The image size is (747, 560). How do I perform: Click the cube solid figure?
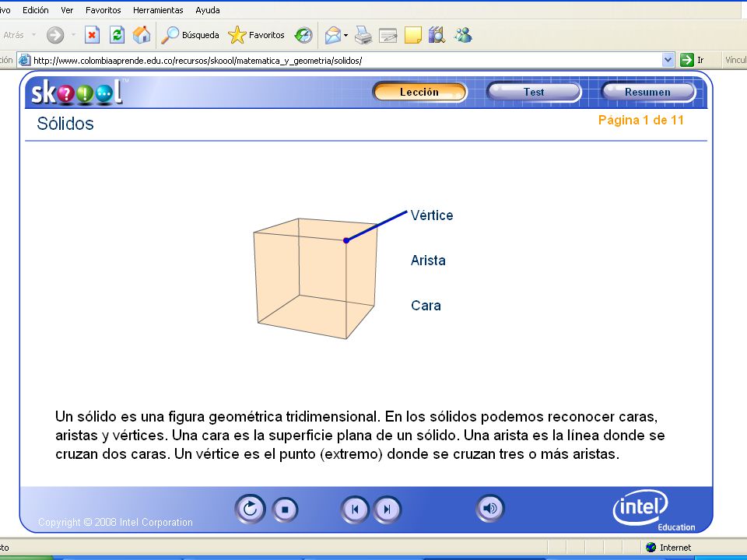(315, 278)
